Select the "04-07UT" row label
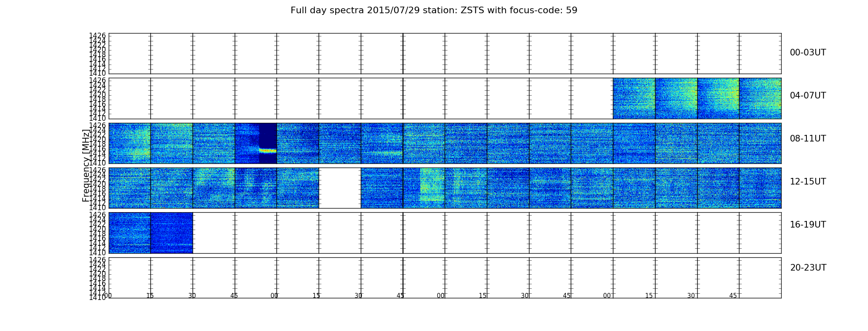This screenshot has width=868, height=331. point(808,96)
